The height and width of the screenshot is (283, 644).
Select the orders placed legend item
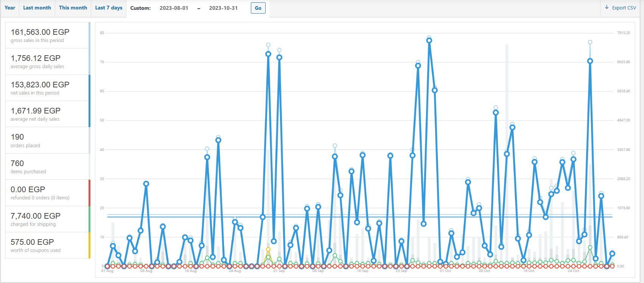coord(48,140)
